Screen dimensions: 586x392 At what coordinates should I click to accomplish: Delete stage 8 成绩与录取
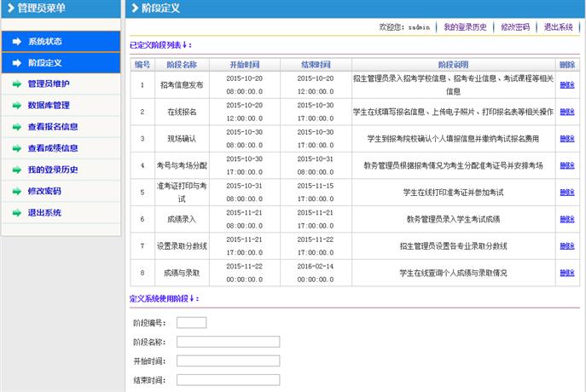point(567,273)
